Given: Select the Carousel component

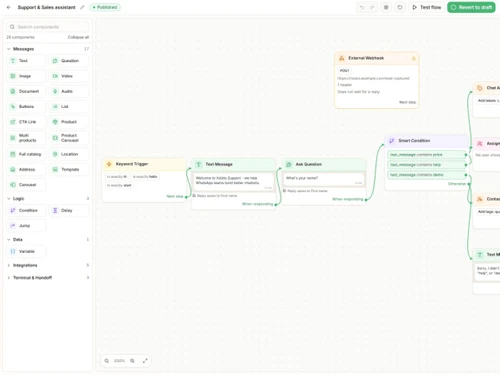Looking at the screenshot, I should pos(26,185).
